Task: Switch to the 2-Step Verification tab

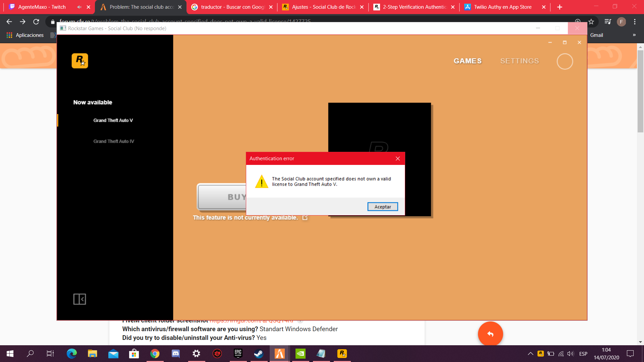Action: [x=415, y=7]
